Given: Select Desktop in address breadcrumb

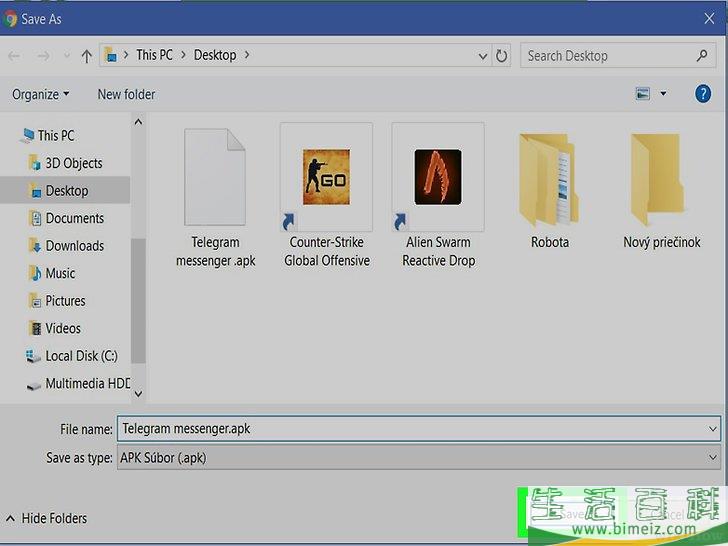Looking at the screenshot, I should point(215,55).
